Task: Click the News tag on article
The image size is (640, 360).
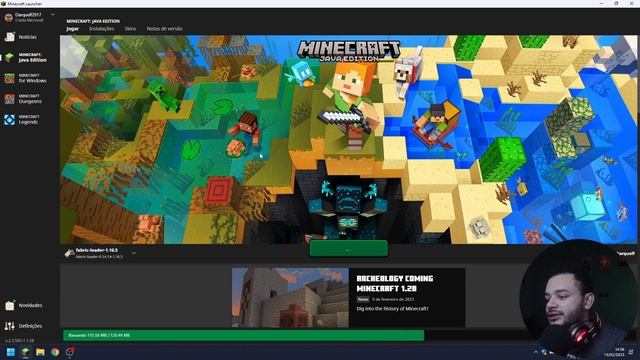Action: (x=363, y=299)
